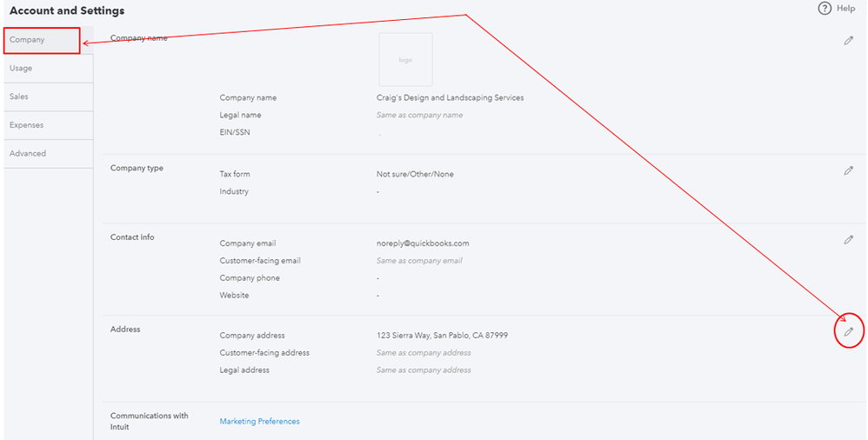Click Customer-facing email 'Same as company email' value
This screenshot has height=440, width=868.
tap(419, 261)
